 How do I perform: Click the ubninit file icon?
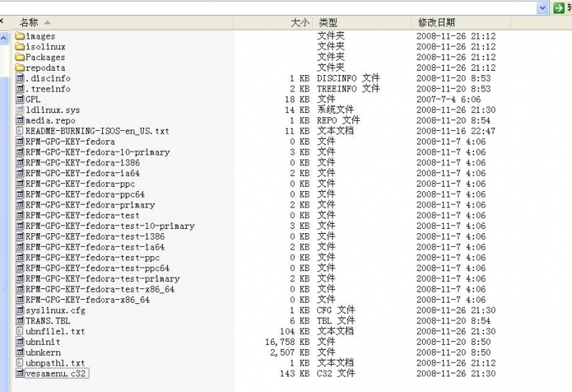[20, 342]
